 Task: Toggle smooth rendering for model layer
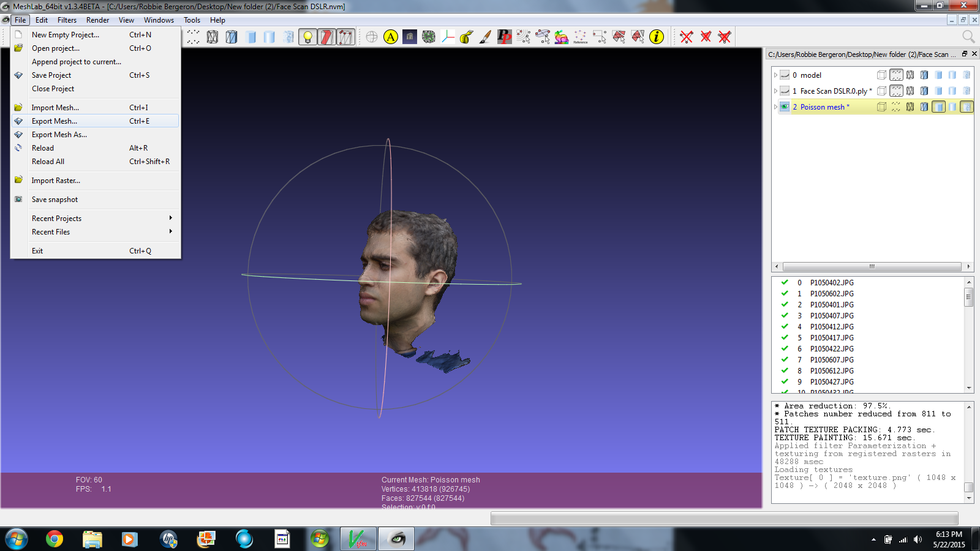tap(952, 75)
